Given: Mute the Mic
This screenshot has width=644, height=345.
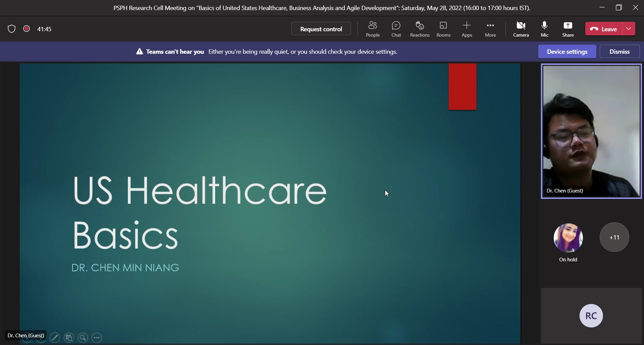Looking at the screenshot, I should click(544, 29).
